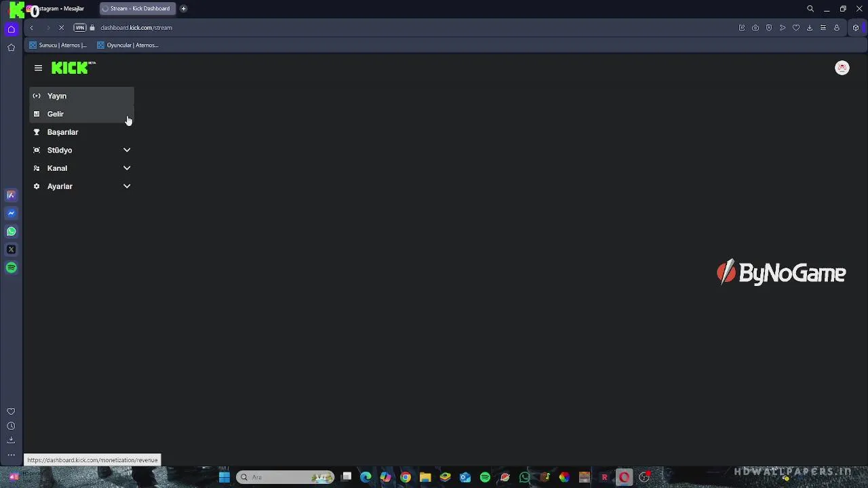Open Task View from taskbar
The width and height of the screenshot is (868, 488).
(347, 477)
